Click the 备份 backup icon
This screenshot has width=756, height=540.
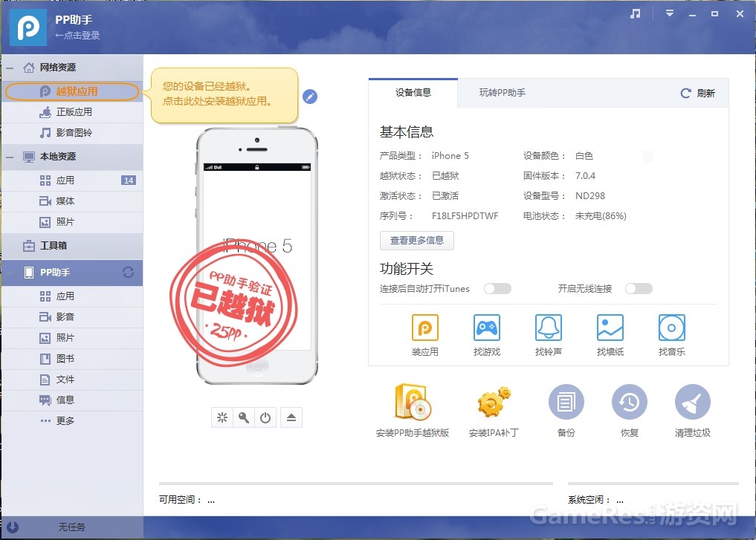point(566,402)
